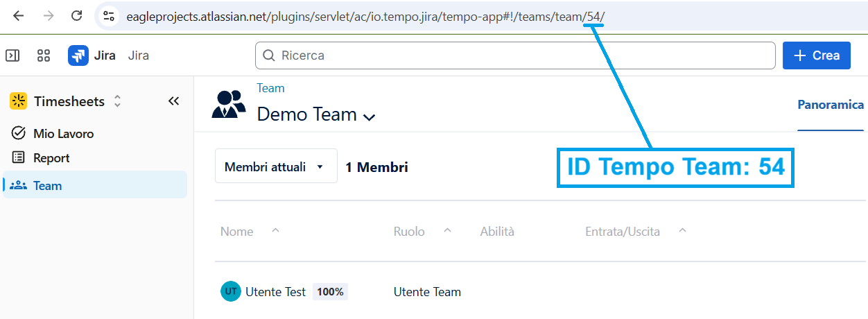Click the gray Jira product label

(x=139, y=55)
